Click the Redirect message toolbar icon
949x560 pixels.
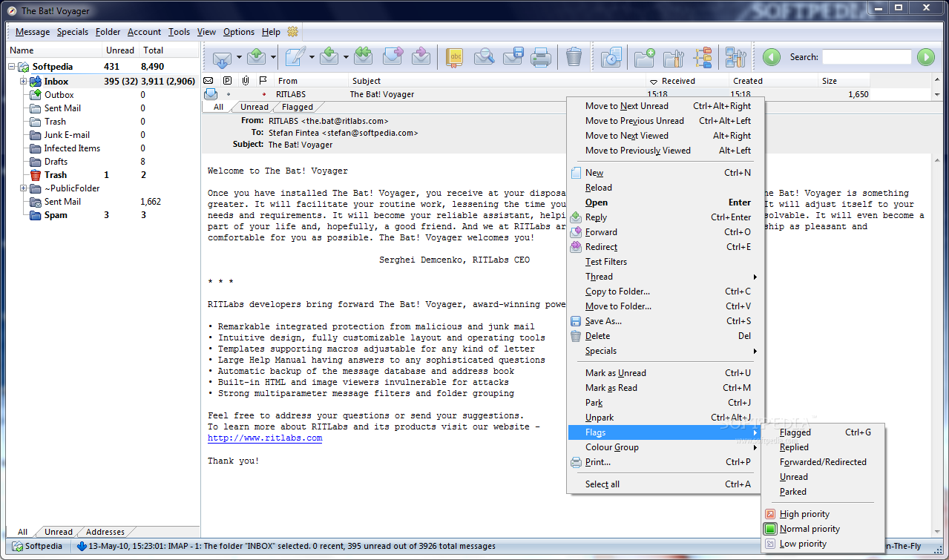point(421,57)
